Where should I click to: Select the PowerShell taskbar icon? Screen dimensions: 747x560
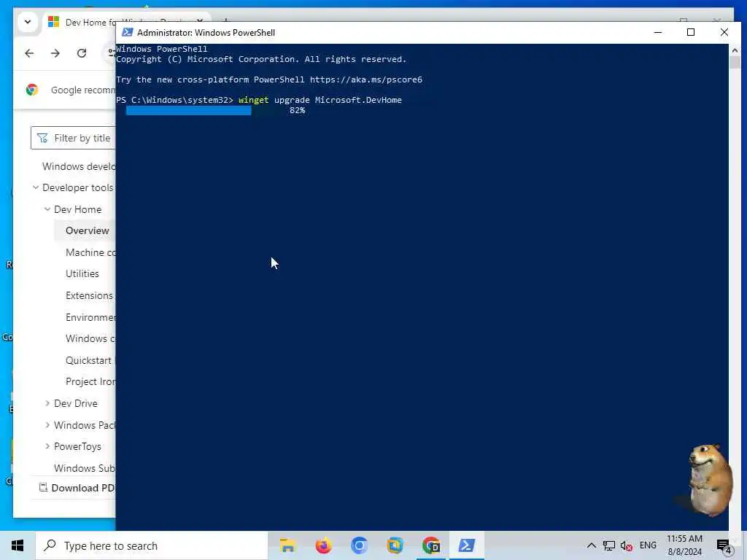(x=466, y=545)
